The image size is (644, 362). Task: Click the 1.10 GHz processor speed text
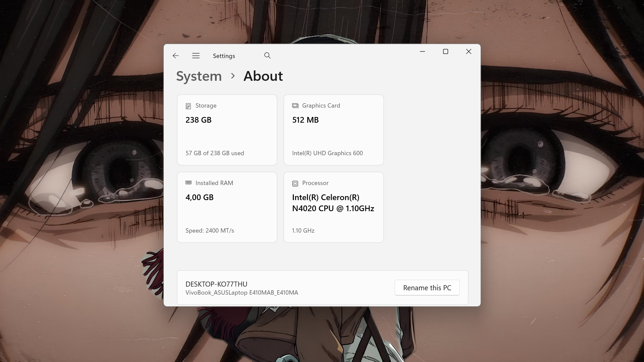click(x=303, y=231)
